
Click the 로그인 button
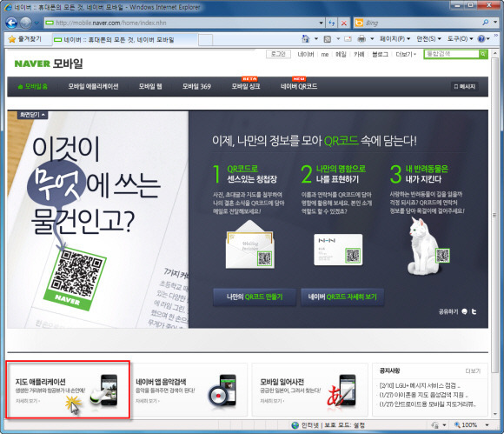pyautogui.click(x=278, y=54)
